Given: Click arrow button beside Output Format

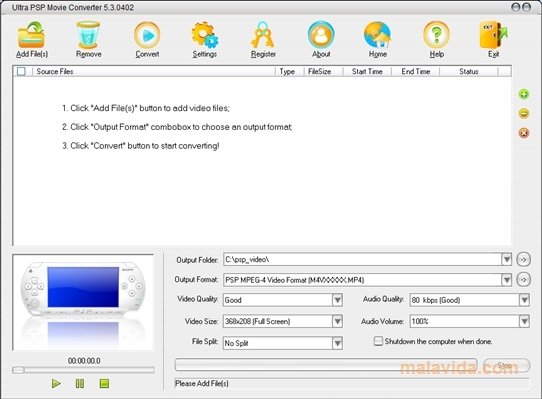Looking at the screenshot, I should click(523, 279).
